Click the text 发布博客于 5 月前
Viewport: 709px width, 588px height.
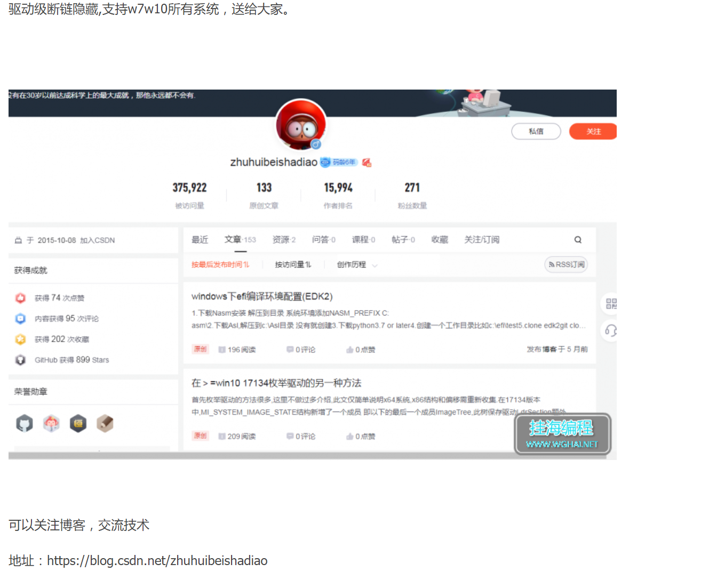pyautogui.click(x=557, y=349)
